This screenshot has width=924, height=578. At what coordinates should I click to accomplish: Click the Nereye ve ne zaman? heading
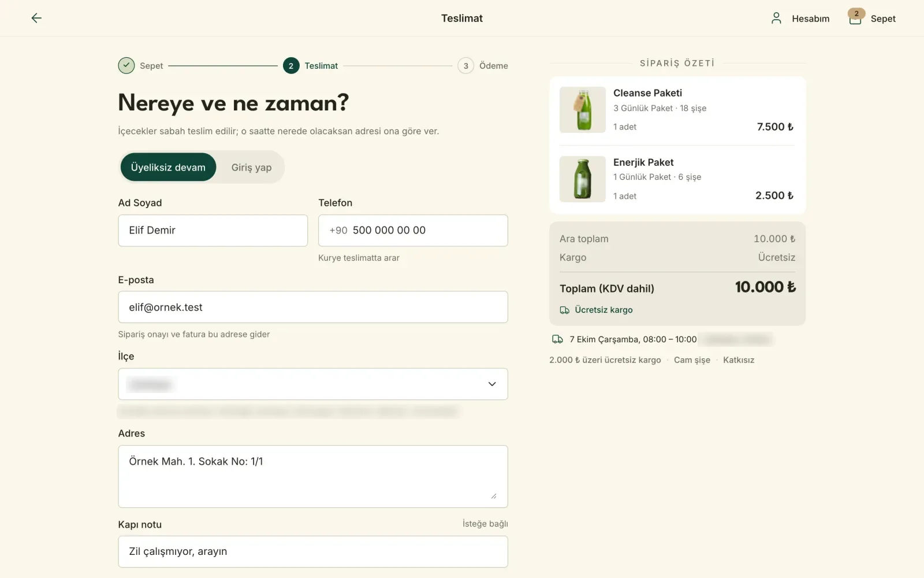point(233,103)
